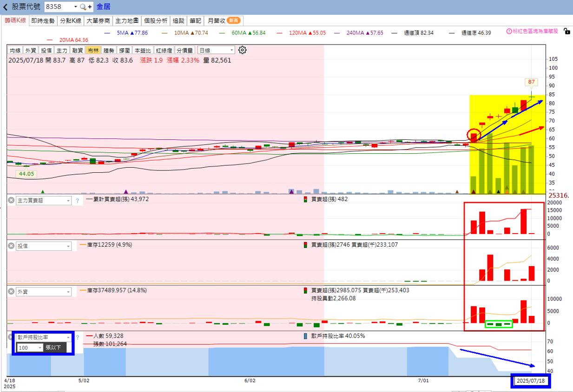This screenshot has width=573, height=392.
Task: Toggle the 均線 indicator
Action: pos(15,50)
